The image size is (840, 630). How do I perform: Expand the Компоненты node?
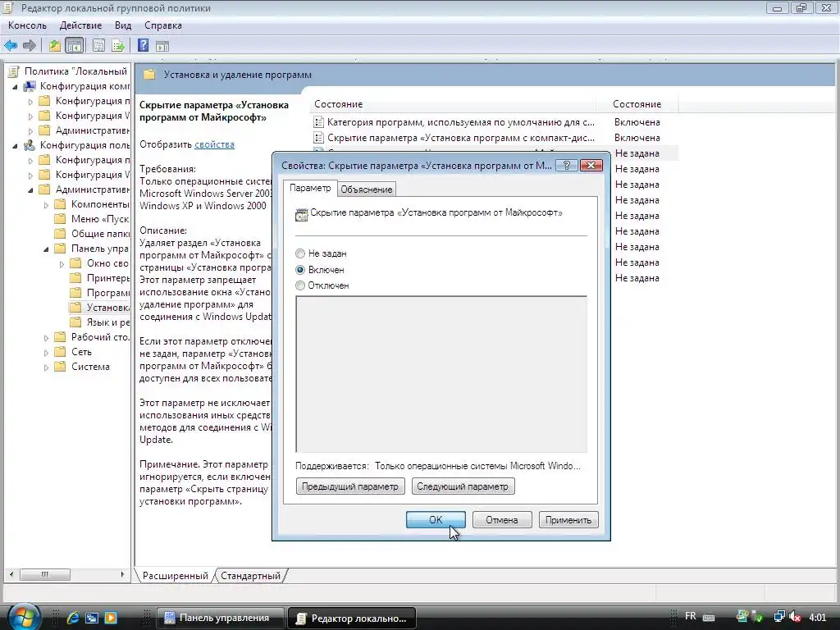click(46, 204)
